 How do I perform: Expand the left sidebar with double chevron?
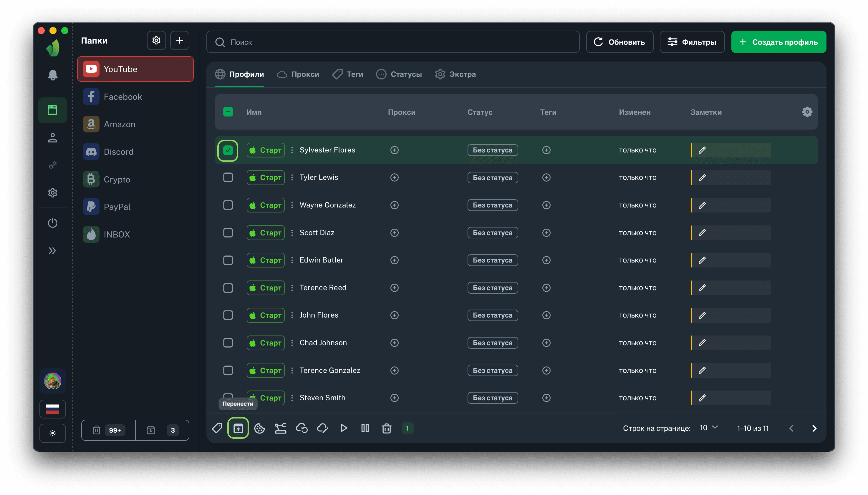coord(52,251)
